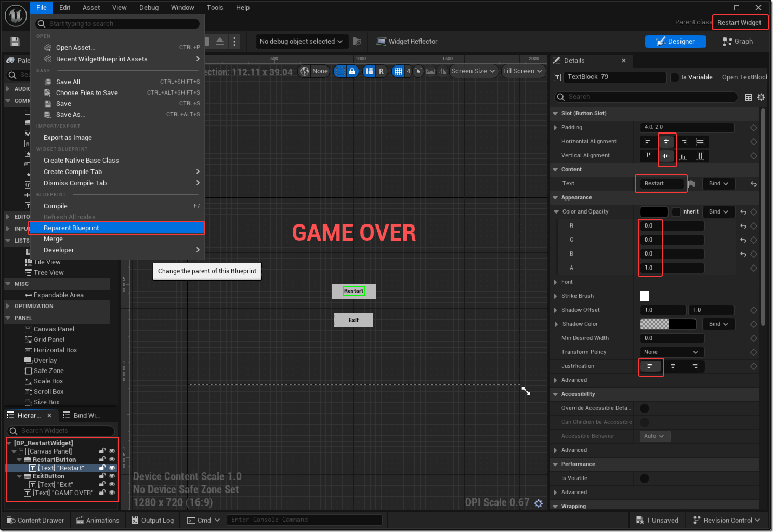Open the debug object selection dropdown
The width and height of the screenshot is (773, 532).
coord(302,42)
